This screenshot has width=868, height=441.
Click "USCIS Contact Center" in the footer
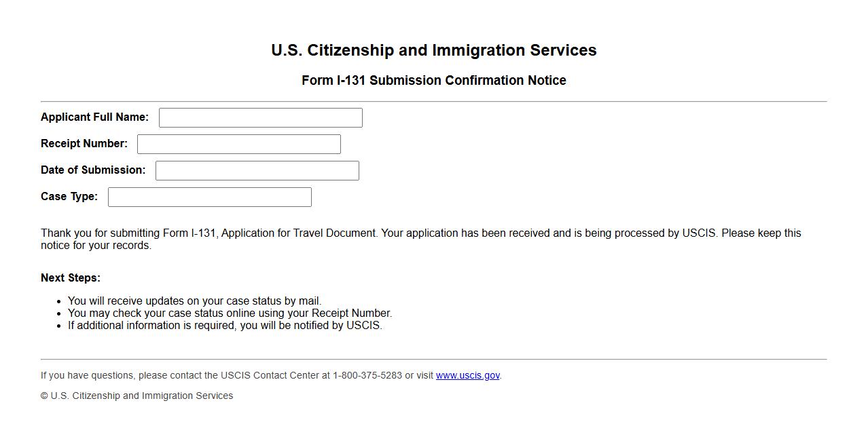pos(270,375)
